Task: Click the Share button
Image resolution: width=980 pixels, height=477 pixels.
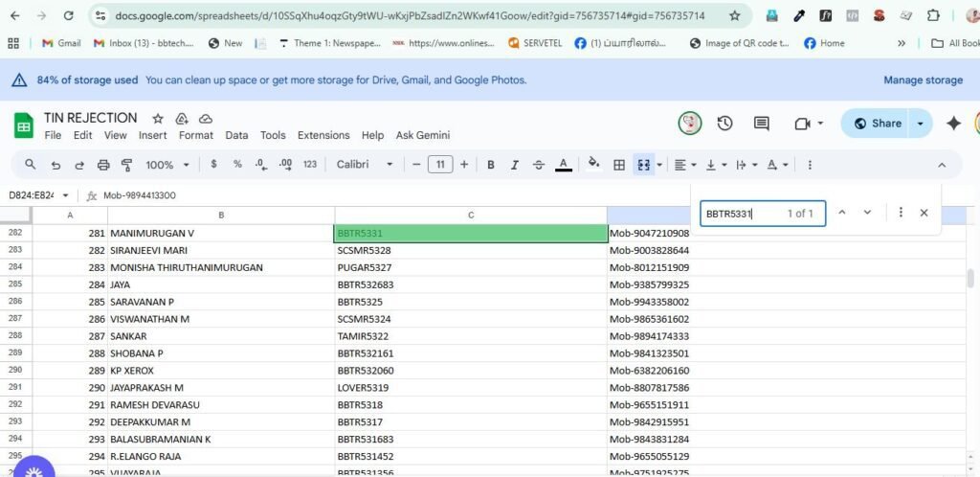Action: pos(877,124)
